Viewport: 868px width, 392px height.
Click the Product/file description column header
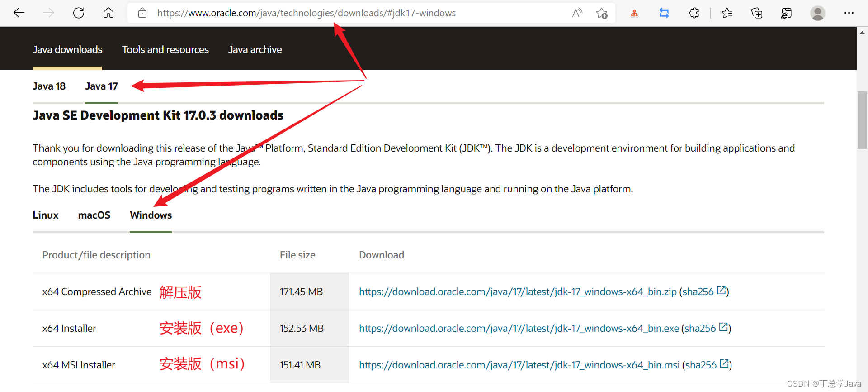pyautogui.click(x=96, y=255)
